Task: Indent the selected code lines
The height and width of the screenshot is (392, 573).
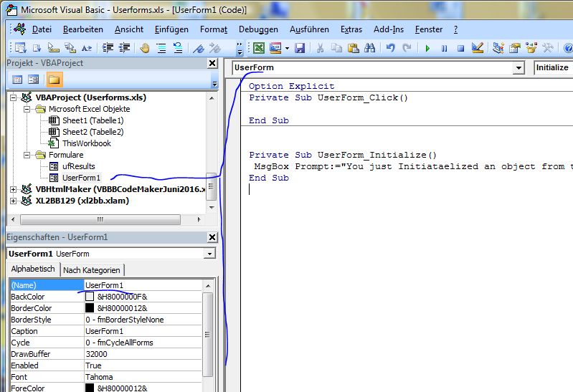Action: [x=108, y=48]
